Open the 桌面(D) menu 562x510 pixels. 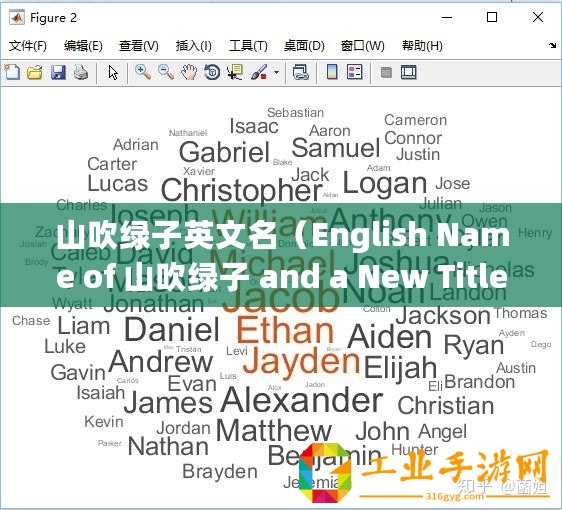coord(304,46)
